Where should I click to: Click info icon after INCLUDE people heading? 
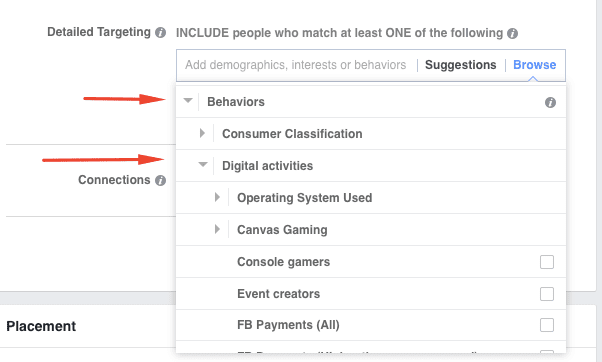[512, 33]
